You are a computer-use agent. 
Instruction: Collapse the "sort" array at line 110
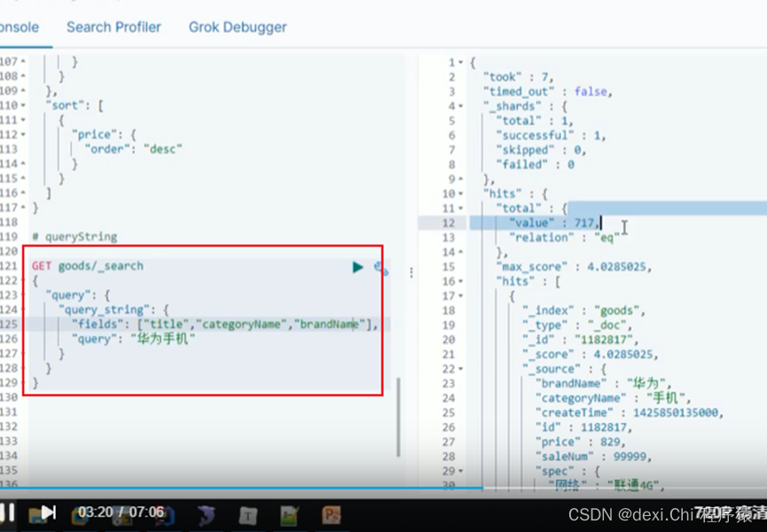click(23, 106)
